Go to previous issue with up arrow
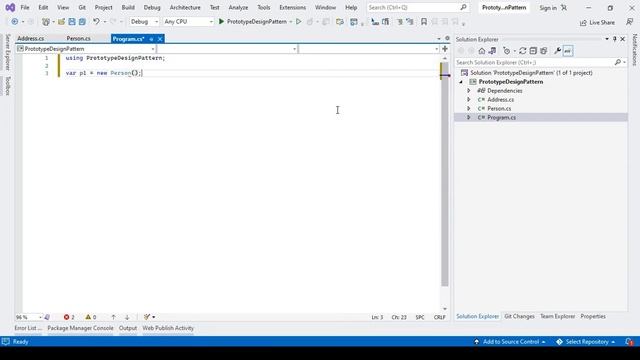This screenshot has width=640, height=360. pos(113,317)
